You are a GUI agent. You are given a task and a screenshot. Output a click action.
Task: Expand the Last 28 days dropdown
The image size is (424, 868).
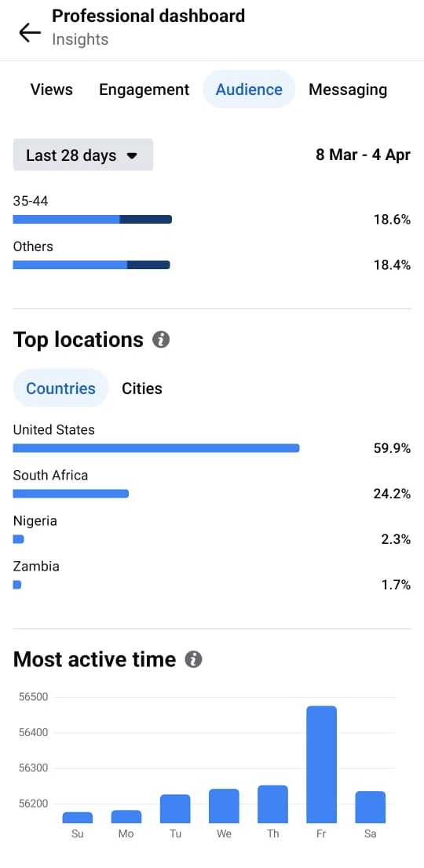(x=83, y=155)
